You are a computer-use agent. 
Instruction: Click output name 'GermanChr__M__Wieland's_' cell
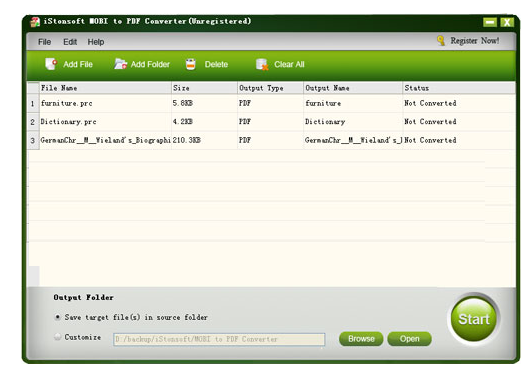[x=353, y=140]
